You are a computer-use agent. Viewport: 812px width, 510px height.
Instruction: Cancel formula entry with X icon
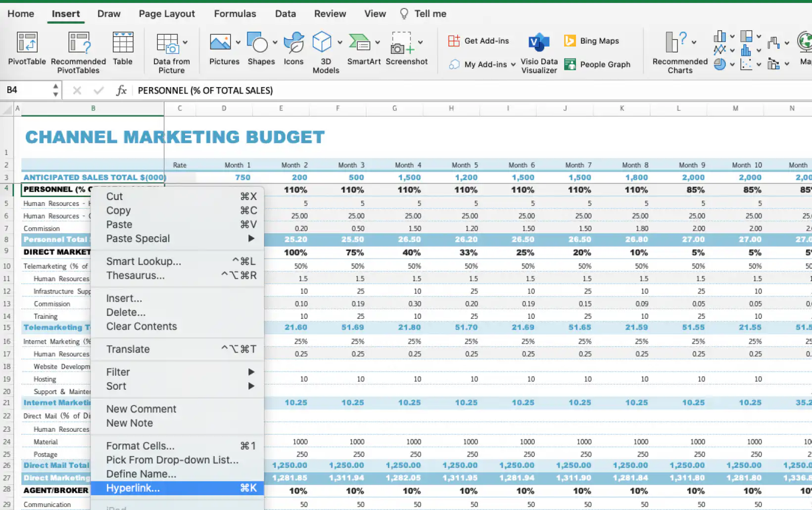pyautogui.click(x=77, y=90)
